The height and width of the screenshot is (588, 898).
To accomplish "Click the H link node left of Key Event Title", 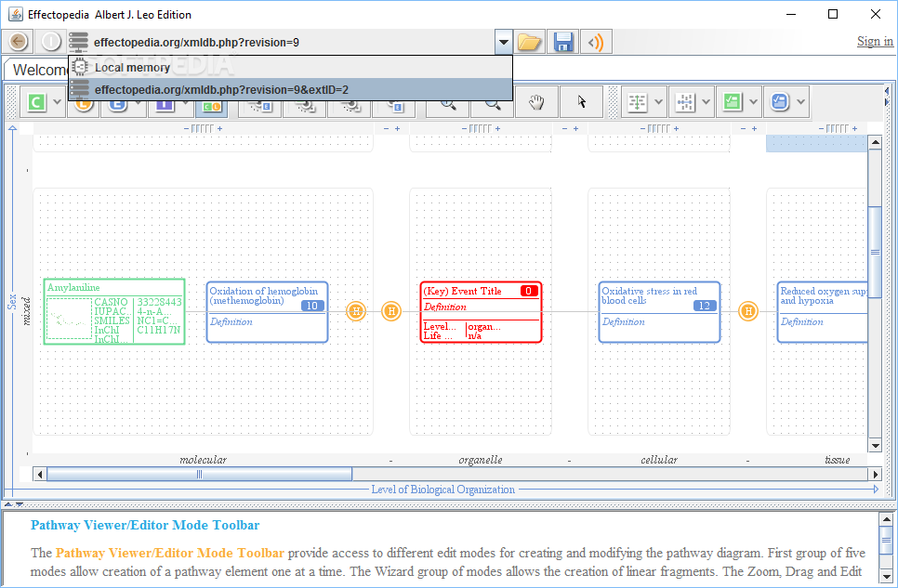I will (391, 311).
